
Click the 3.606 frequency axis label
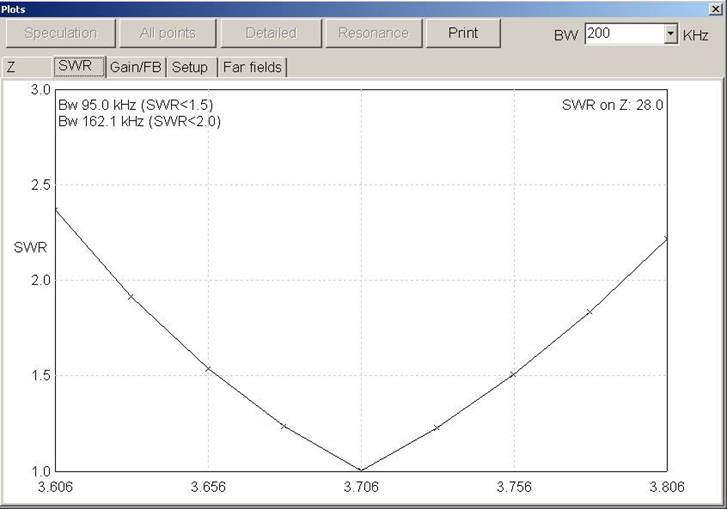tap(55, 487)
